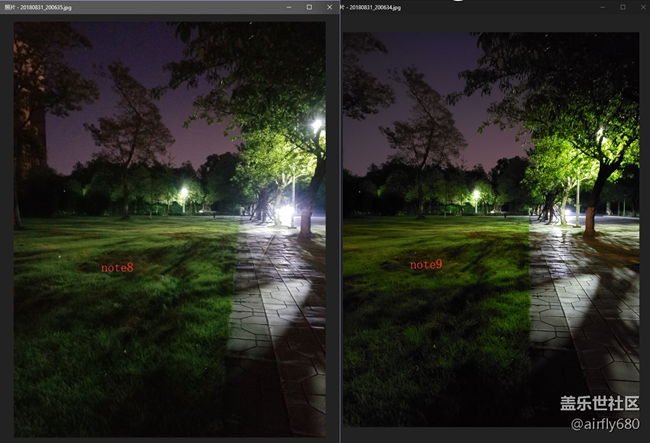Click the distant green lamp in note9 photo
This screenshot has height=443, width=650.
[476, 195]
